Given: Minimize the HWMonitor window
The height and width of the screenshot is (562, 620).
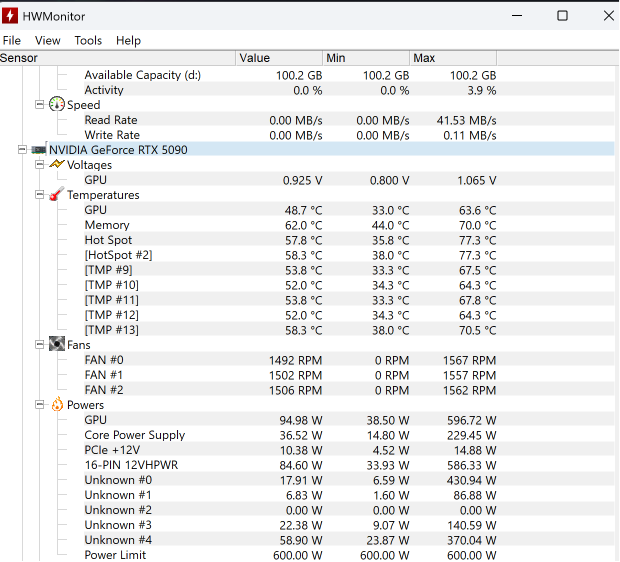Looking at the screenshot, I should click(x=517, y=16).
